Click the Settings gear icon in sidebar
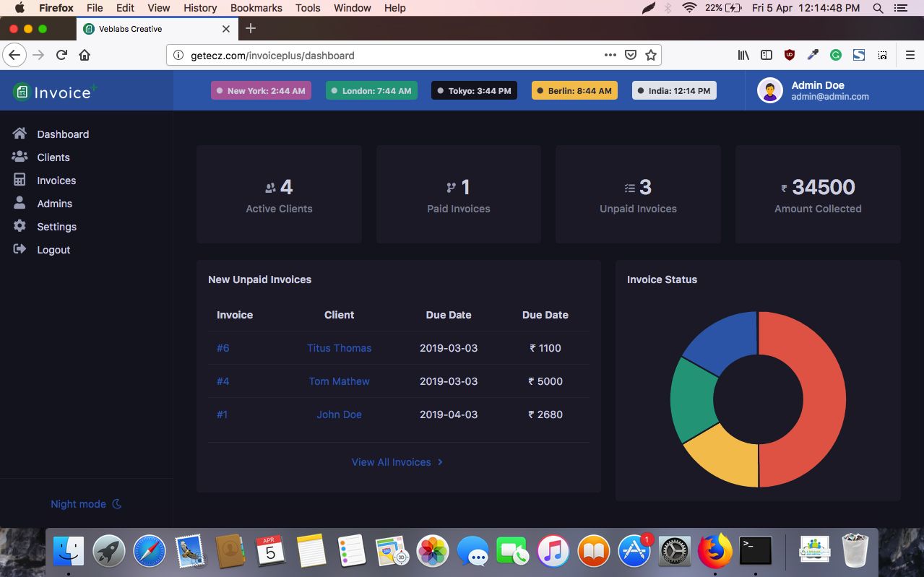Image resolution: width=924 pixels, height=577 pixels. [x=20, y=226]
